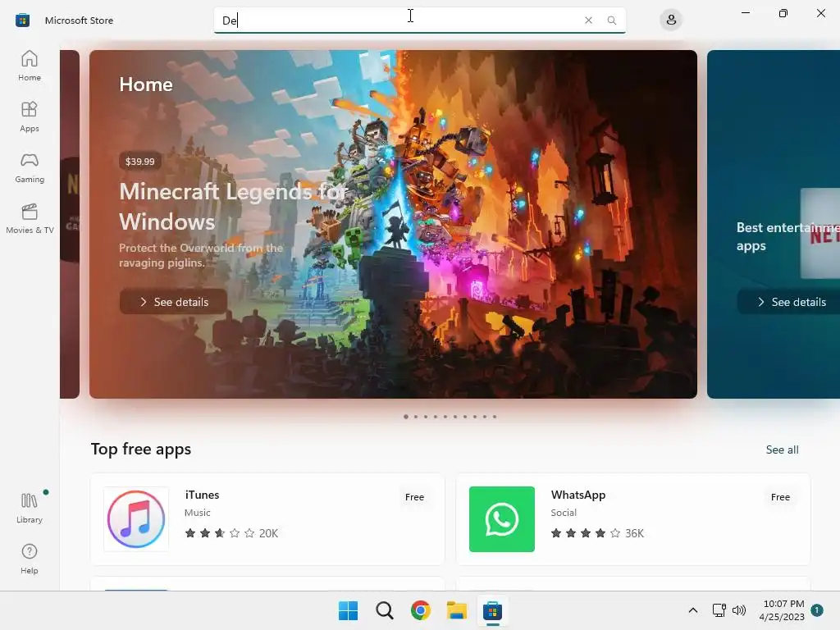Open the Help page in sidebar
The image size is (840, 630).
coord(30,559)
